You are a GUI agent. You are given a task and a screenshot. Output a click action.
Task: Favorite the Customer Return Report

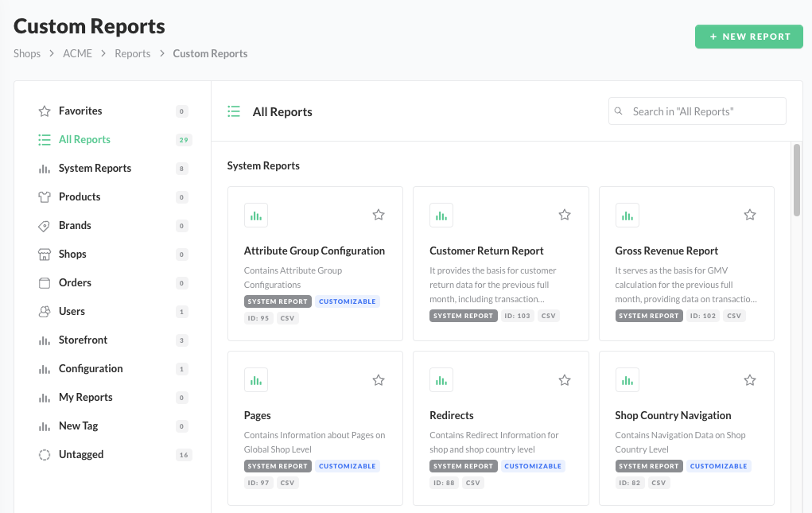(565, 215)
